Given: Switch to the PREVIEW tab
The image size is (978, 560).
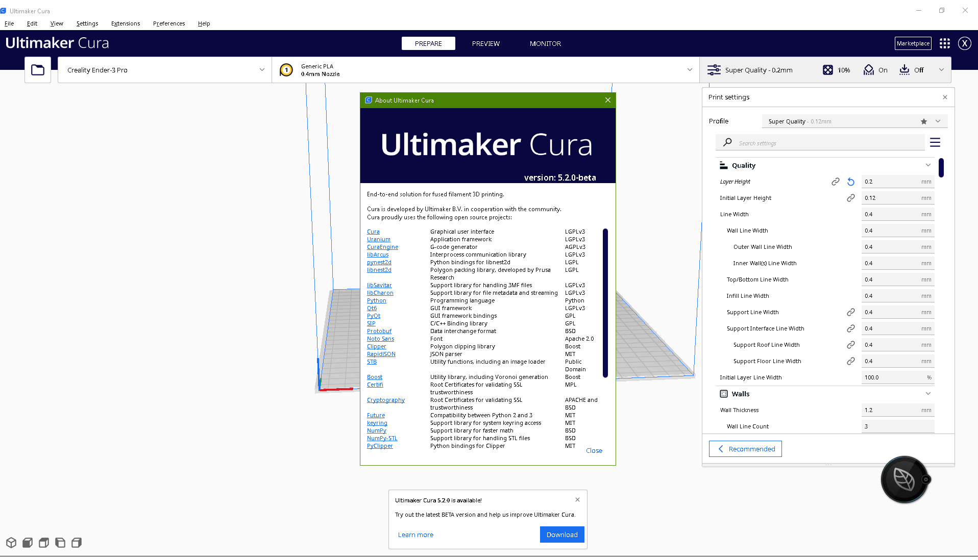Looking at the screenshot, I should click(x=485, y=43).
